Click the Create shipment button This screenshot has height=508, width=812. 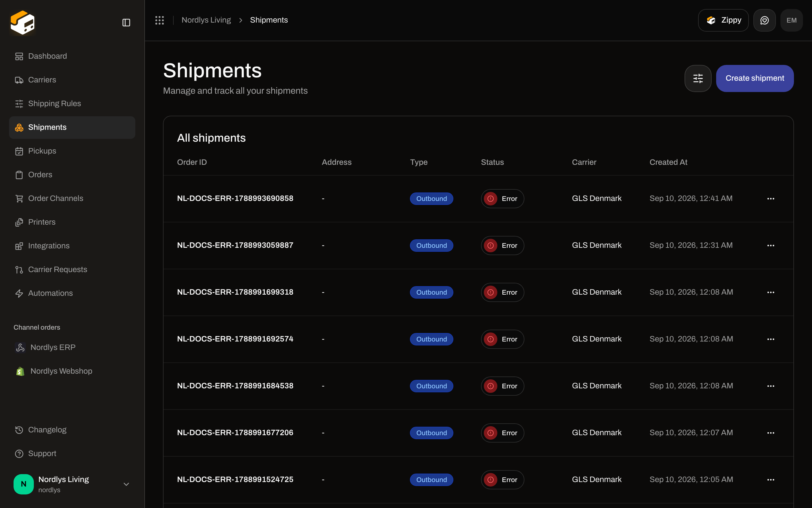pos(754,78)
